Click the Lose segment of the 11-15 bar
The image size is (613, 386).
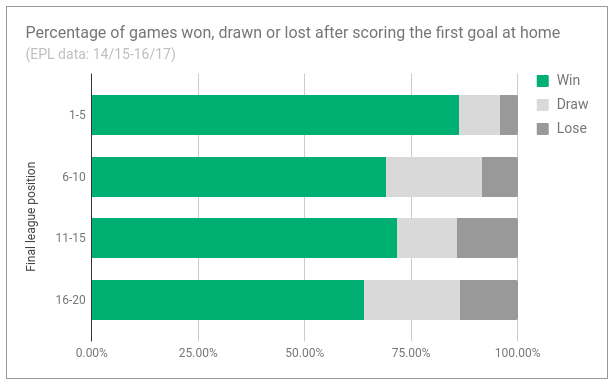click(487, 238)
